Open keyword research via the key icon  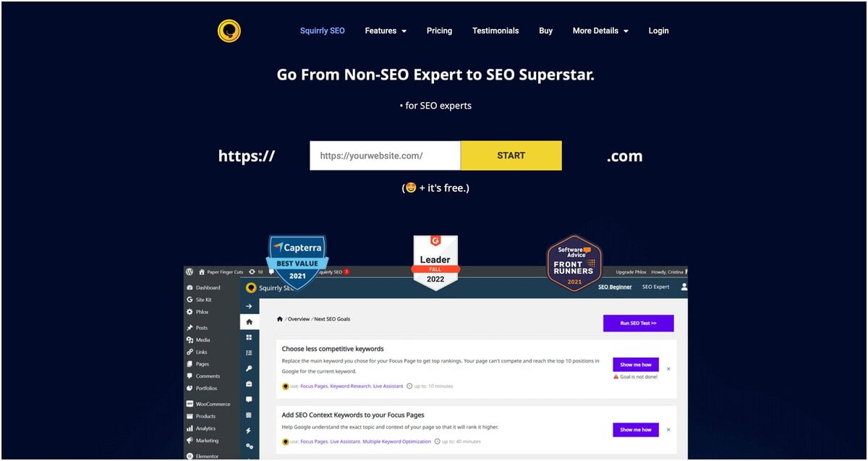point(249,368)
